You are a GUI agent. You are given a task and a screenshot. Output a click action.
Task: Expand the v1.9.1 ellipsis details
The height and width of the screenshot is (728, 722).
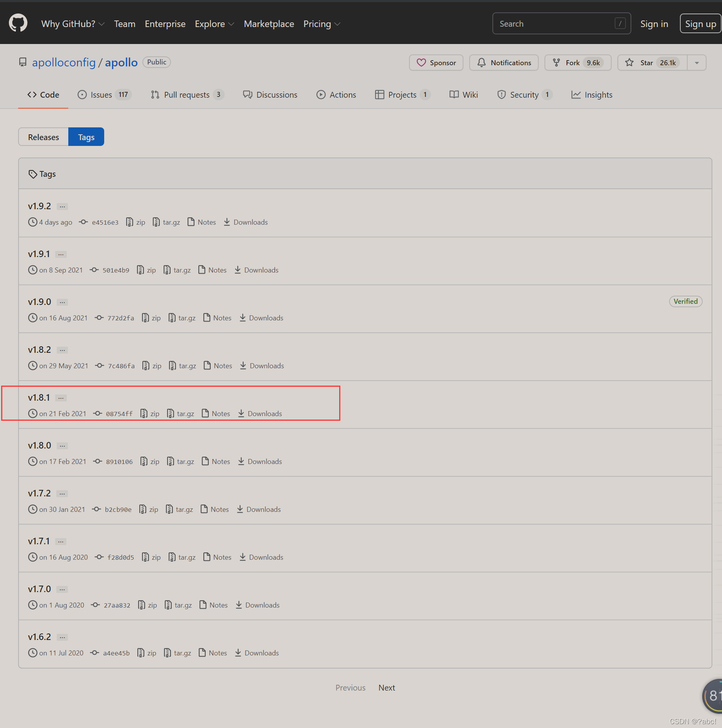coord(61,254)
